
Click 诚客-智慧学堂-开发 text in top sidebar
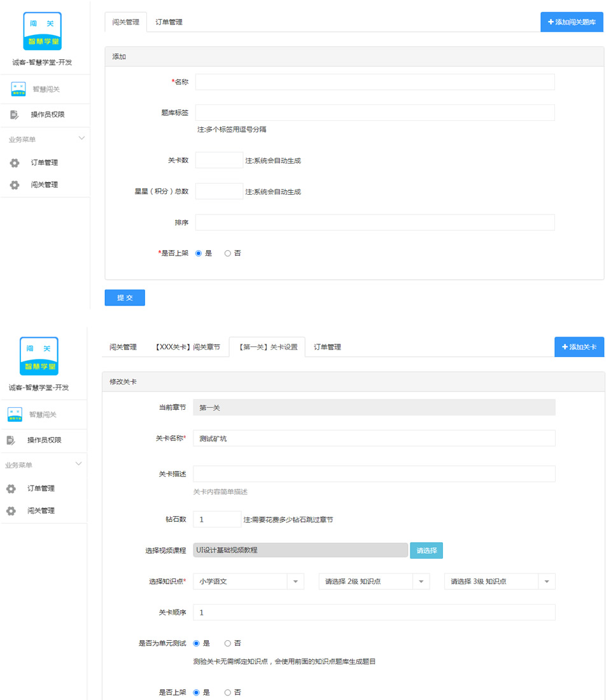tap(42, 62)
